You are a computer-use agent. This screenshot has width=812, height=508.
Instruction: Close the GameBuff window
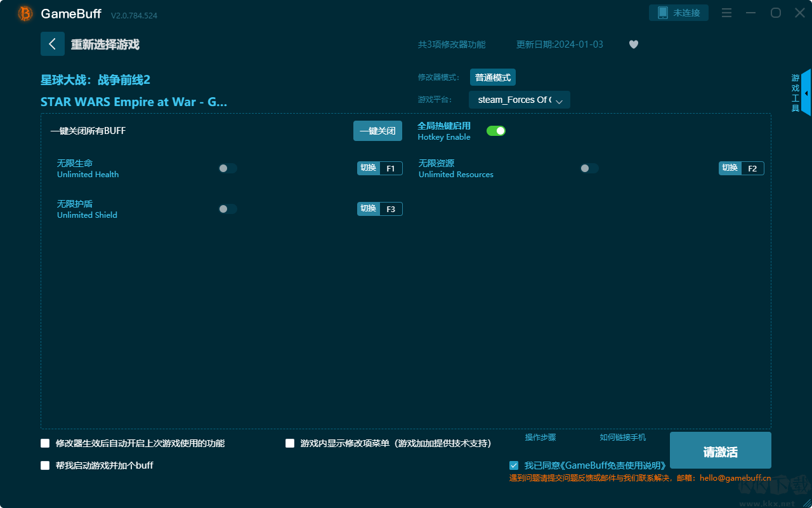(x=799, y=13)
